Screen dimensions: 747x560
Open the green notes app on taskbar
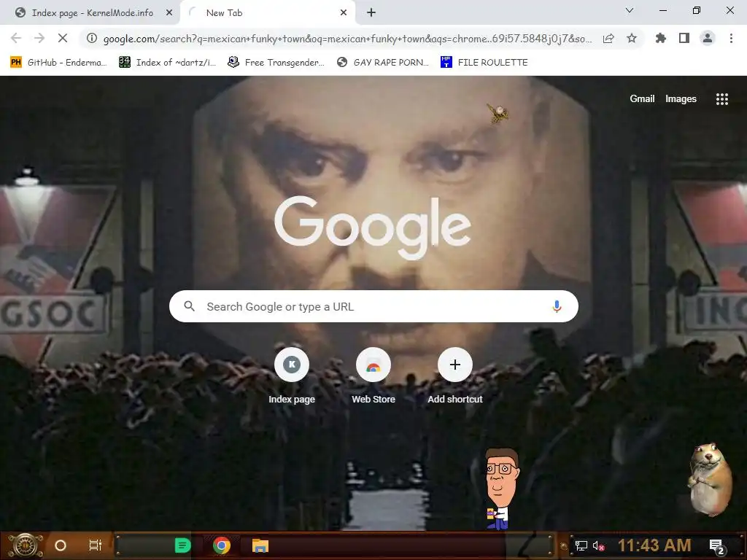coord(183,545)
